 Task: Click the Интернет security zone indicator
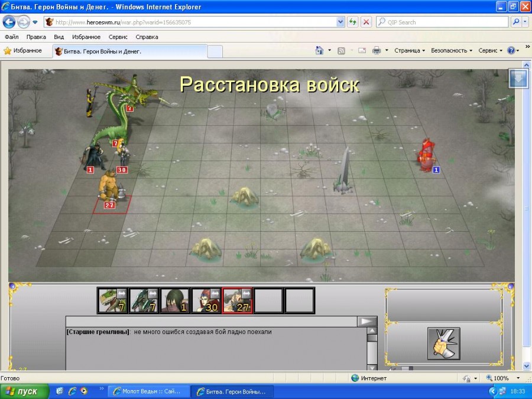click(x=369, y=378)
